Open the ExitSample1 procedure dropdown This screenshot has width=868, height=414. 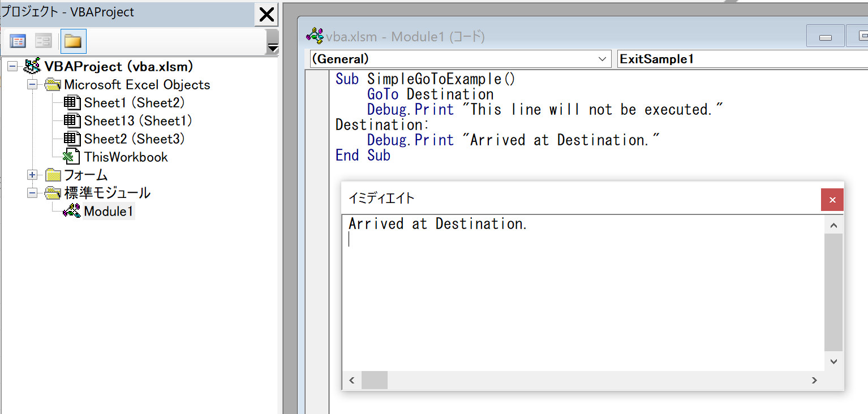[x=736, y=59]
